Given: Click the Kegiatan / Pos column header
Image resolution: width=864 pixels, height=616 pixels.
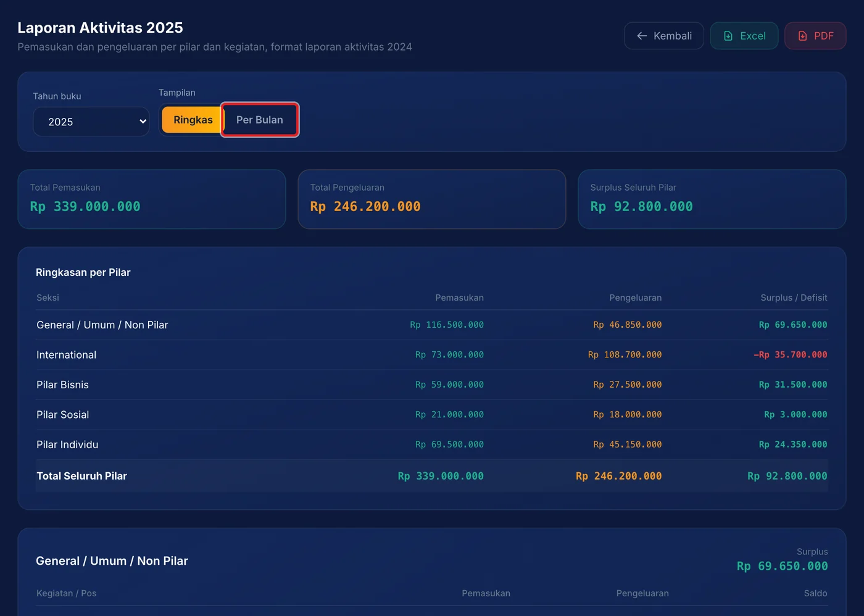Looking at the screenshot, I should (67, 593).
